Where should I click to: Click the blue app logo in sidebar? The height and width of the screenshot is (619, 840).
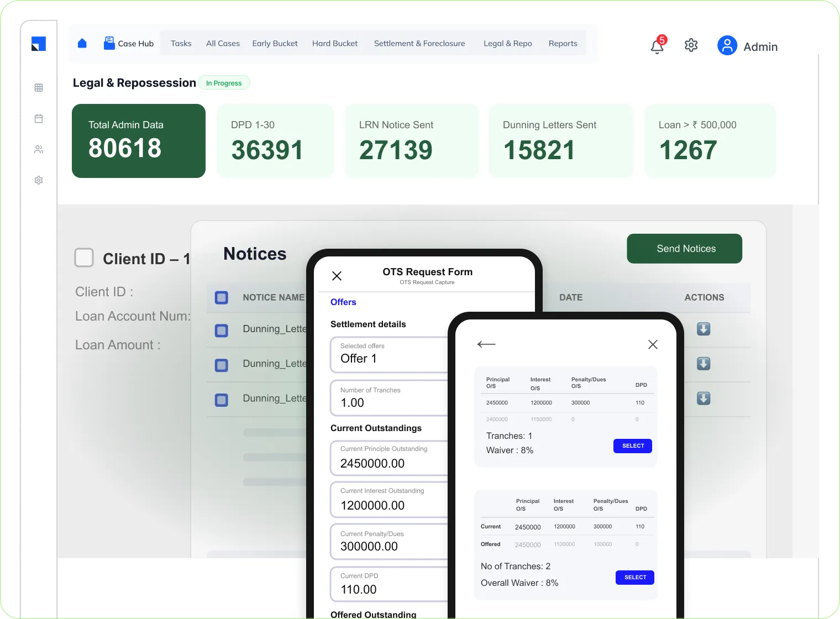(x=39, y=44)
